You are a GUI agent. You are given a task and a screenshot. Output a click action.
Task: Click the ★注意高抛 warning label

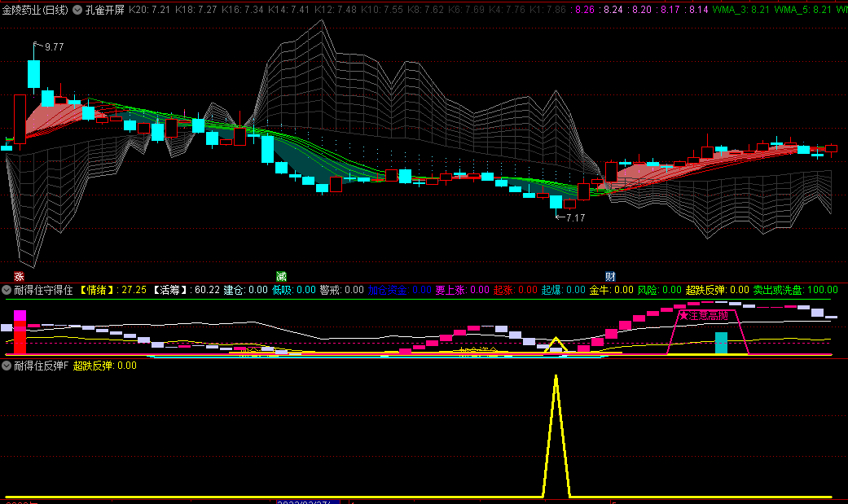(x=704, y=315)
